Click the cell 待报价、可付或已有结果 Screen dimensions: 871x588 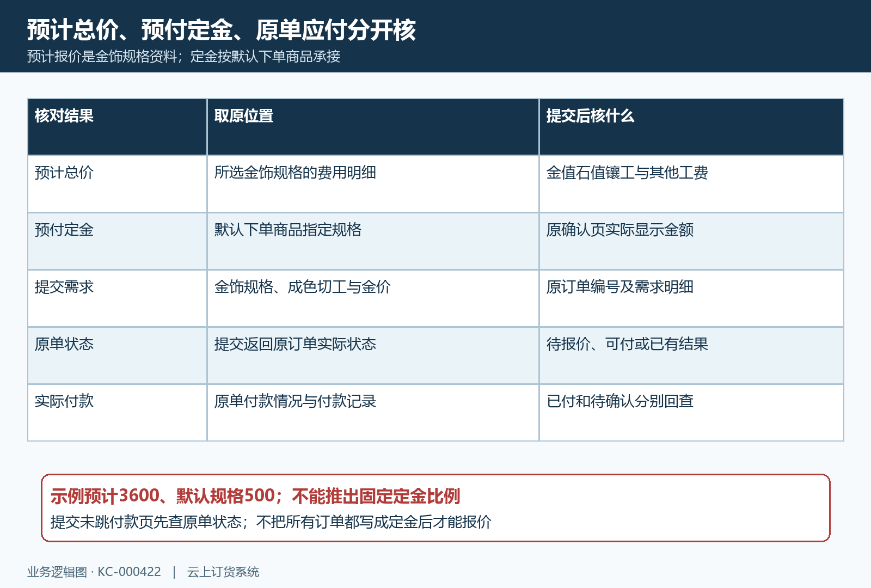[x=691, y=356]
